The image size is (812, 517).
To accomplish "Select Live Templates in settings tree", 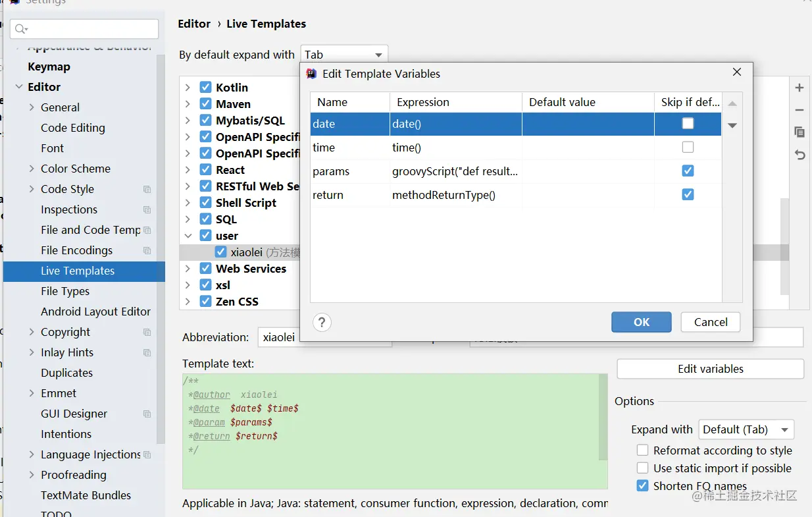I will (x=84, y=271).
